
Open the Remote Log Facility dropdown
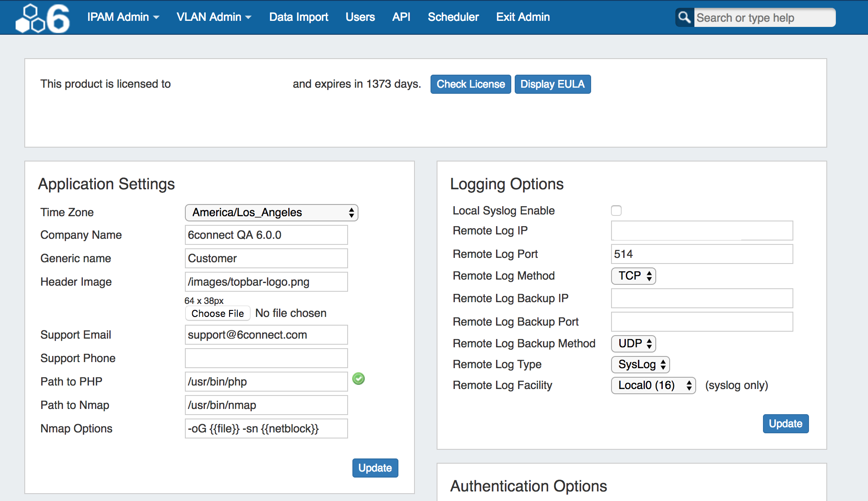pyautogui.click(x=653, y=385)
